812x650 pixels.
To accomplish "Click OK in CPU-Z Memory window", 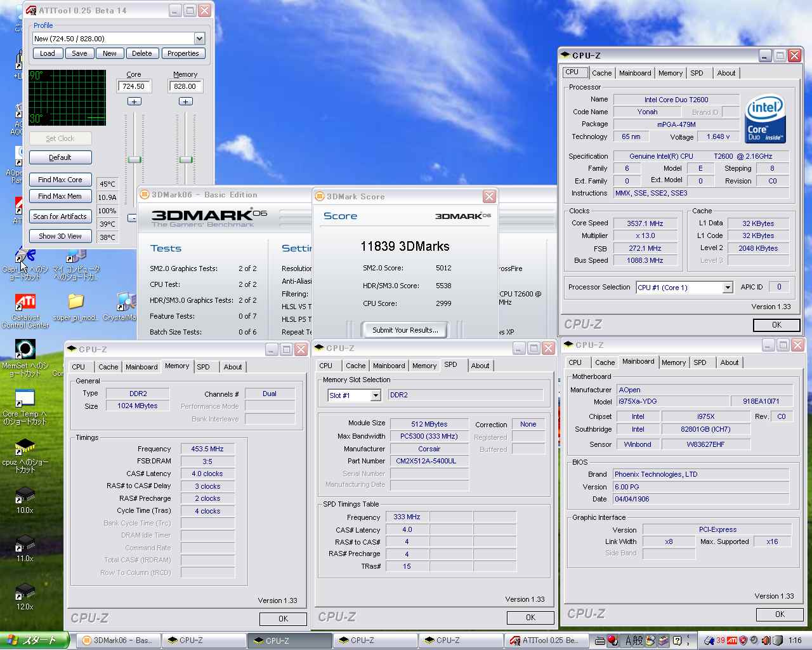I will [283, 619].
